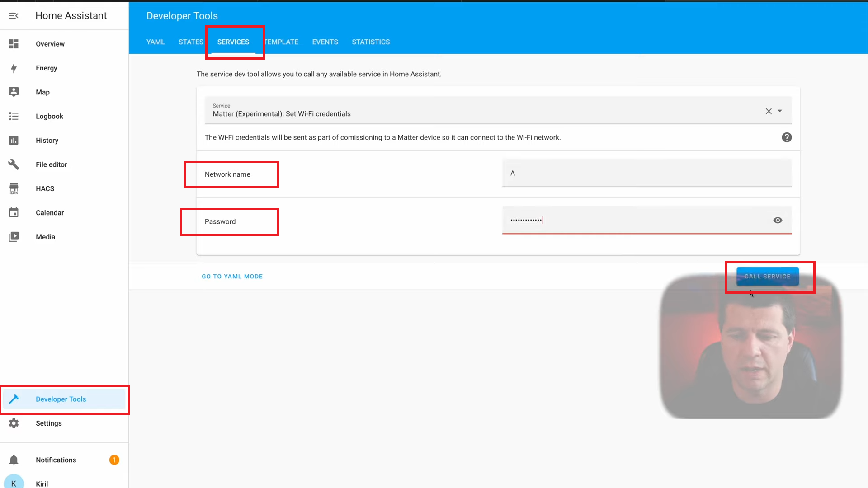This screenshot has height=488, width=868.
Task: Click GO TO YAML MODE link
Action: coord(232,277)
